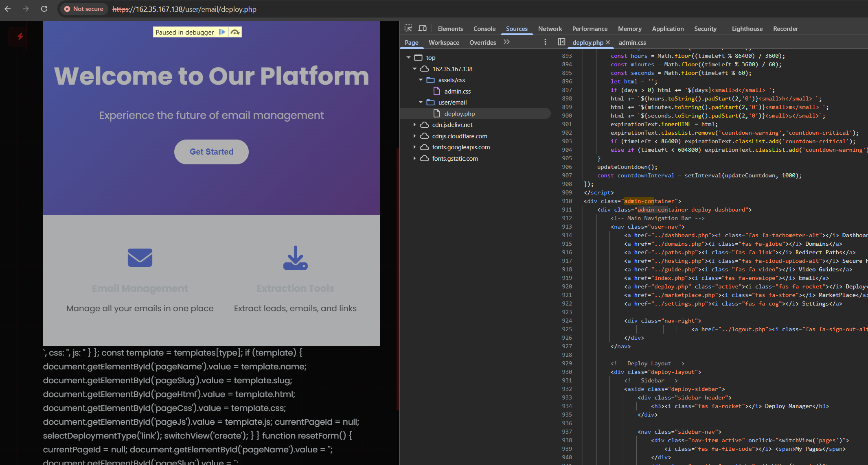The image size is (868, 465).
Task: Expand the cdn.jsdelivr.net tree node
Action: pos(414,124)
